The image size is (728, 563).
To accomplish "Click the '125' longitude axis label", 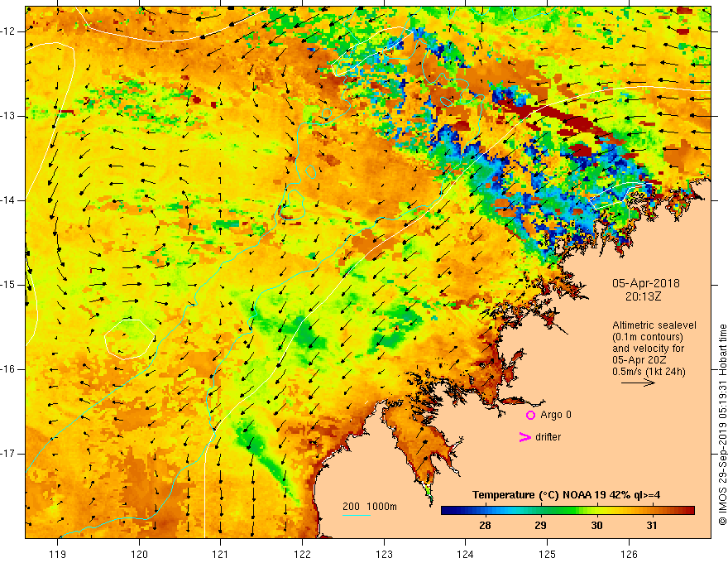I will coord(548,554).
